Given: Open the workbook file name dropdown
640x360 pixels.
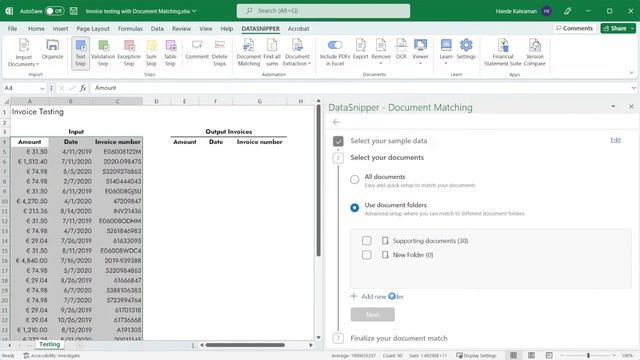Looking at the screenshot, I should pos(194,11).
